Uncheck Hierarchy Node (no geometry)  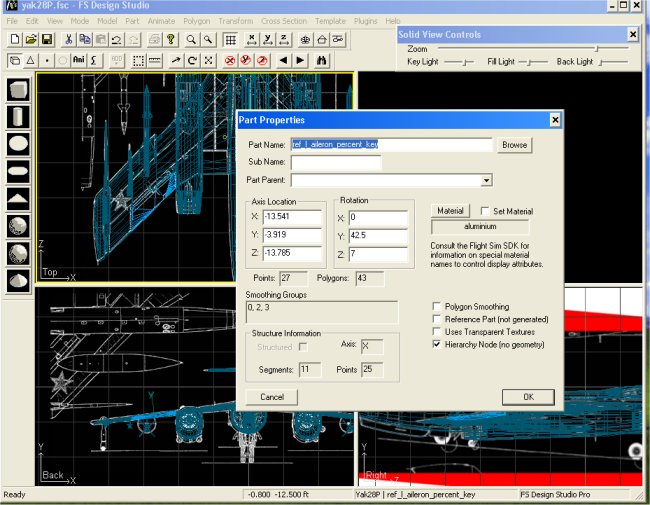click(x=436, y=343)
